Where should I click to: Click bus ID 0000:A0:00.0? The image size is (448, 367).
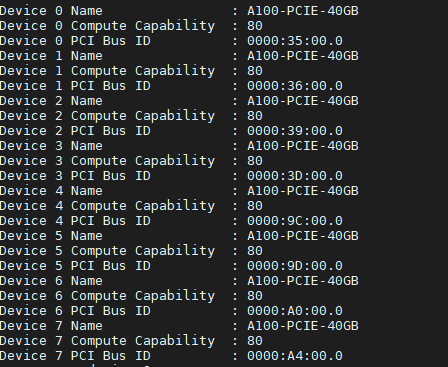295,311
